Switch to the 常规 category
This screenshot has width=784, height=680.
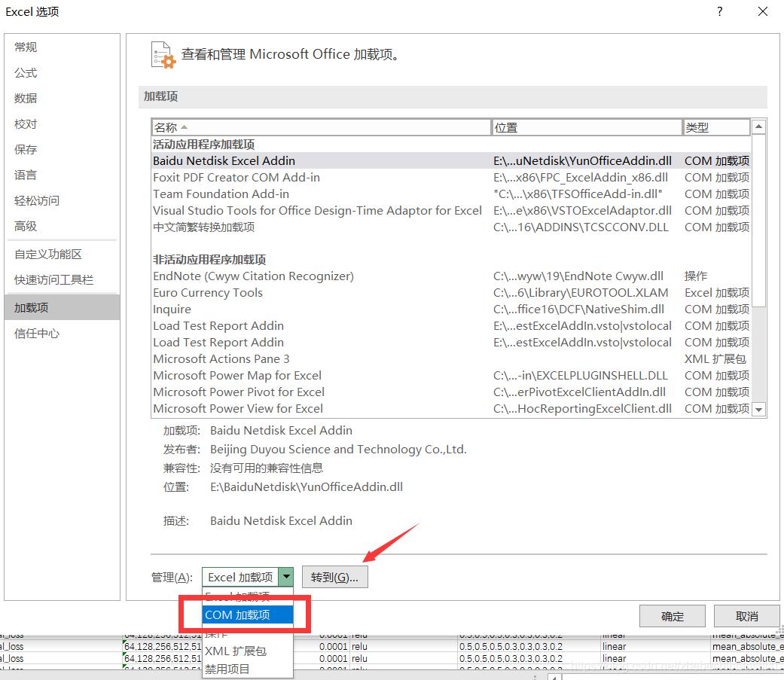tap(28, 47)
